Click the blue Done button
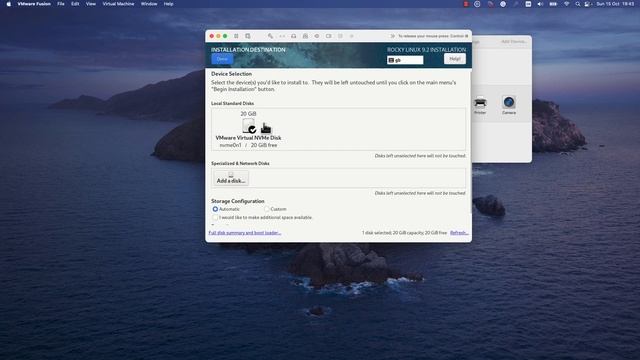 (x=222, y=59)
